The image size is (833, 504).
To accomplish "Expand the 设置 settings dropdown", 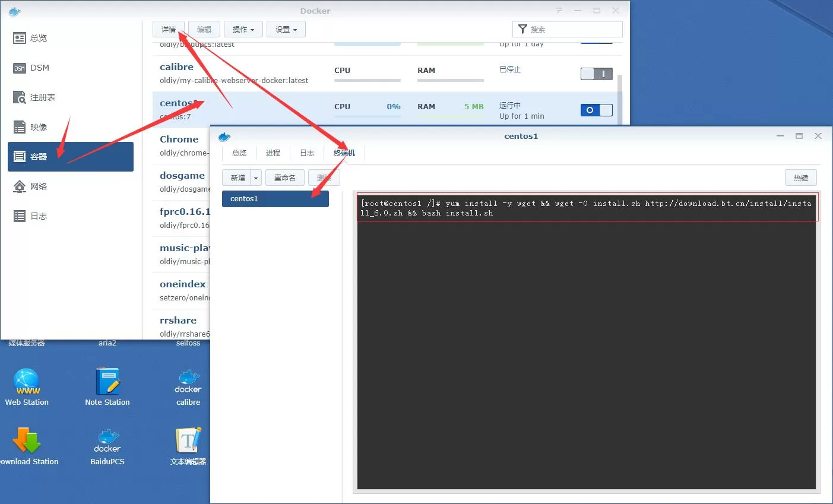I will point(286,29).
